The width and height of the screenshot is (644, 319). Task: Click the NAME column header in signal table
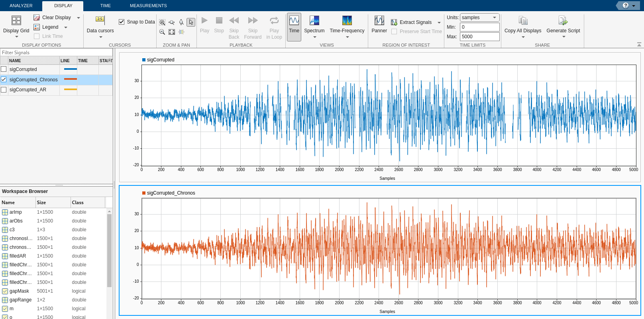coord(33,61)
